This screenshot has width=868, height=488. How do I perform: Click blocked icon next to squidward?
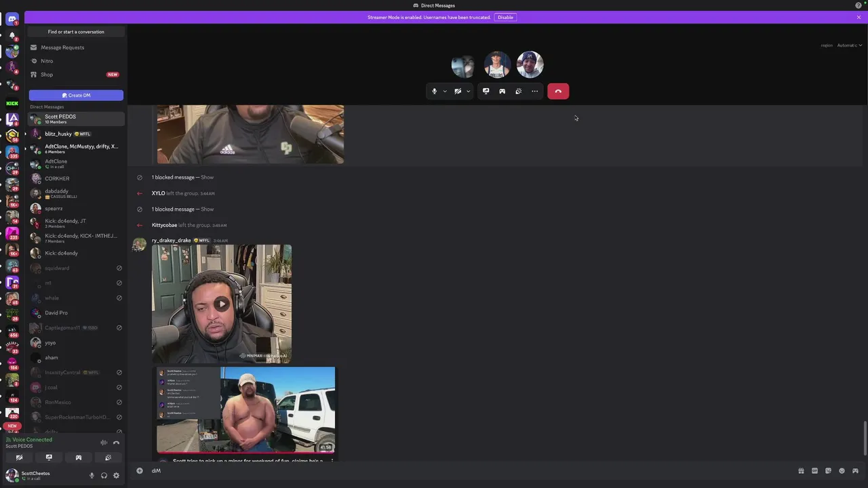coord(119,268)
